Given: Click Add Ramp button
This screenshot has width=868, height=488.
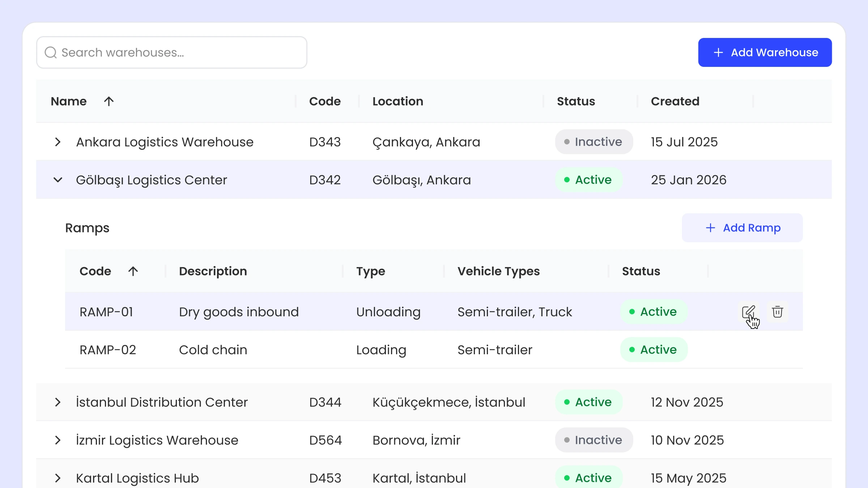Looking at the screenshot, I should [x=742, y=228].
